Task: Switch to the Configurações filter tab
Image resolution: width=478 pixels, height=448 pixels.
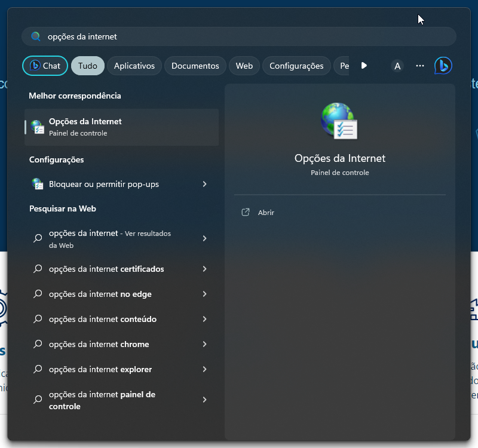Action: click(296, 66)
